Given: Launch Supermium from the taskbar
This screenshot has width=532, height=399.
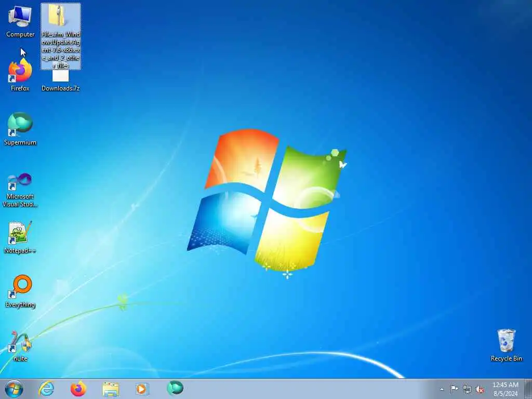Looking at the screenshot, I should pos(175,388).
